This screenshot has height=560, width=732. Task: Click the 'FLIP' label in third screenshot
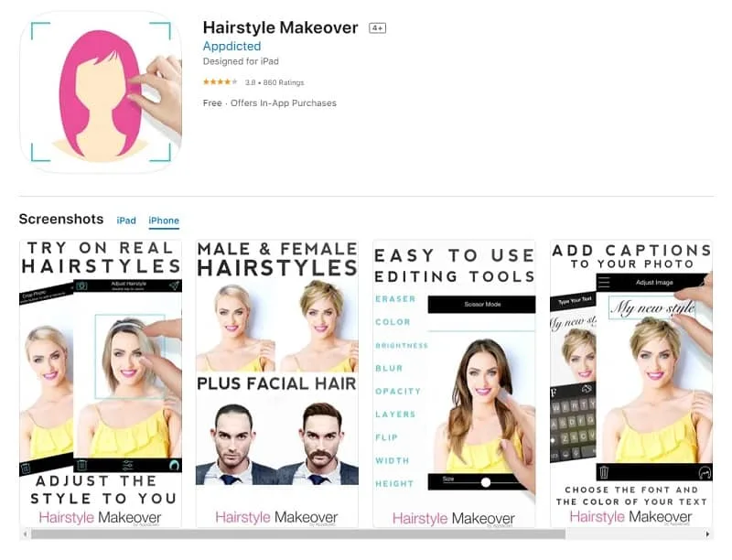tap(386, 437)
